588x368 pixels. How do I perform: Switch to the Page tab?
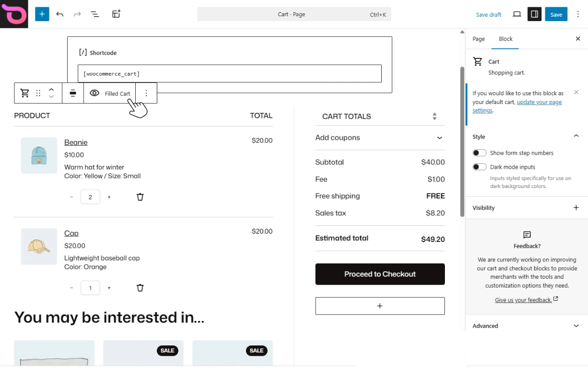(x=479, y=39)
